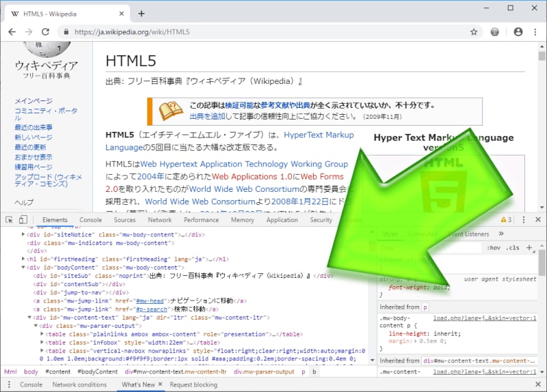Expand the margin shorthand property triangle
The height and width of the screenshot is (392, 547).
(416, 341)
